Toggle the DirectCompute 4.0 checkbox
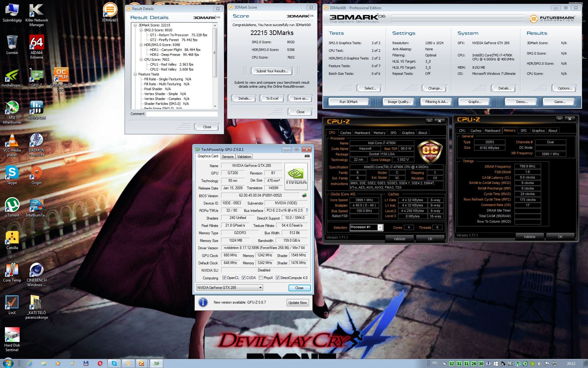Image resolution: width=588 pixels, height=368 pixels. (x=277, y=278)
